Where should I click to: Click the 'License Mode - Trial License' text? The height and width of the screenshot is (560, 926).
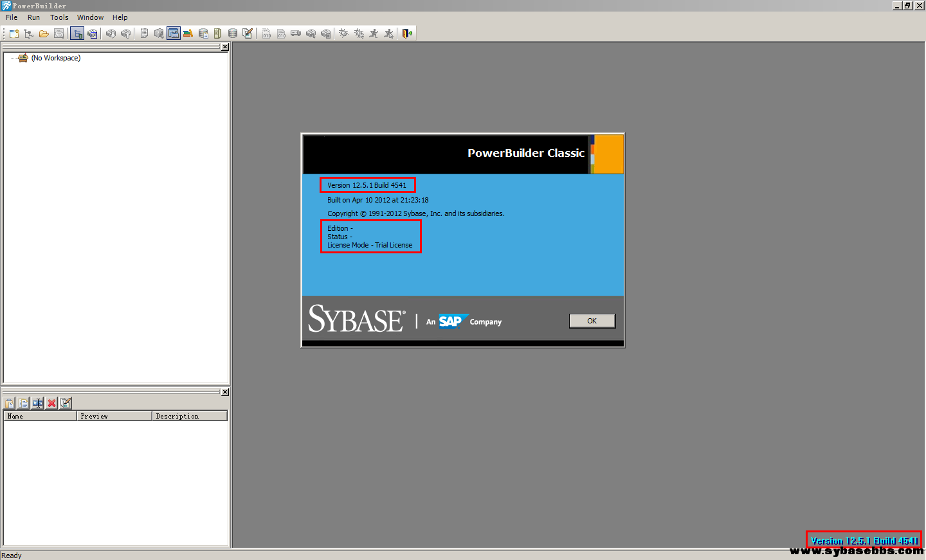370,245
